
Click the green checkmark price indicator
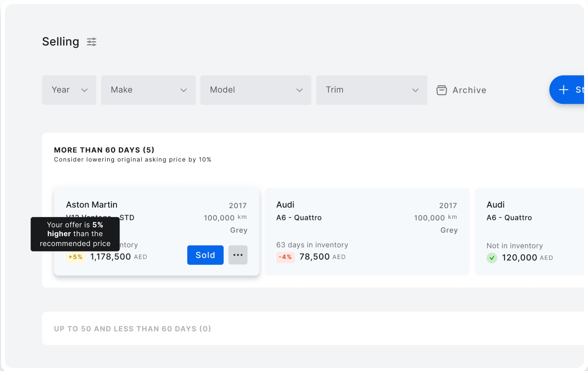point(492,258)
